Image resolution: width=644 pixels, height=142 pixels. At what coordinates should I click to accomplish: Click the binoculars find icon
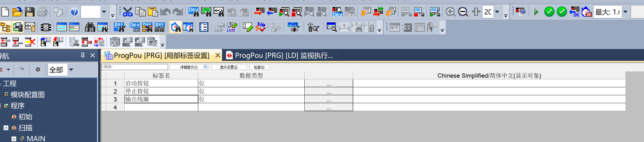tap(90, 27)
